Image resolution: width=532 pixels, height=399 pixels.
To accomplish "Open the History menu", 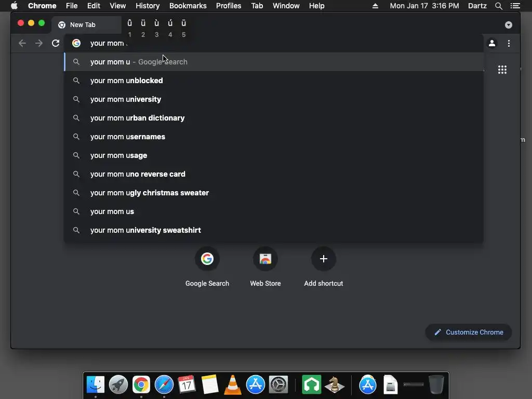I will (x=147, y=6).
